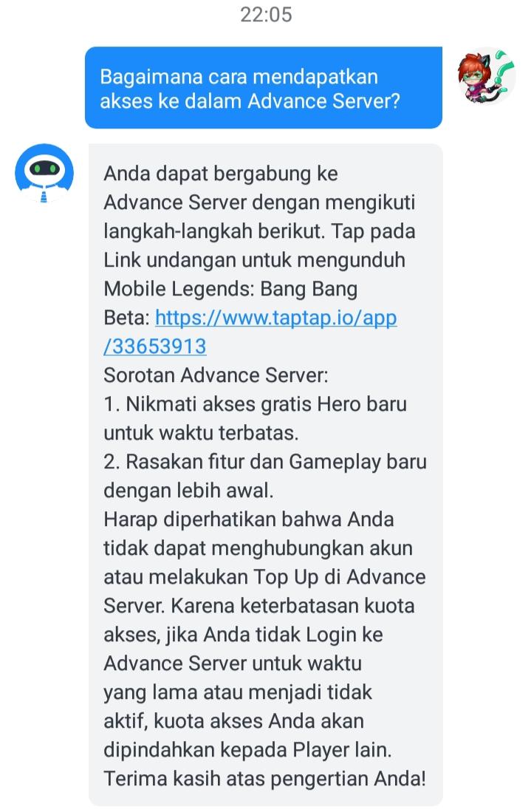Tap the "dengan lebih awal." line

(x=188, y=491)
